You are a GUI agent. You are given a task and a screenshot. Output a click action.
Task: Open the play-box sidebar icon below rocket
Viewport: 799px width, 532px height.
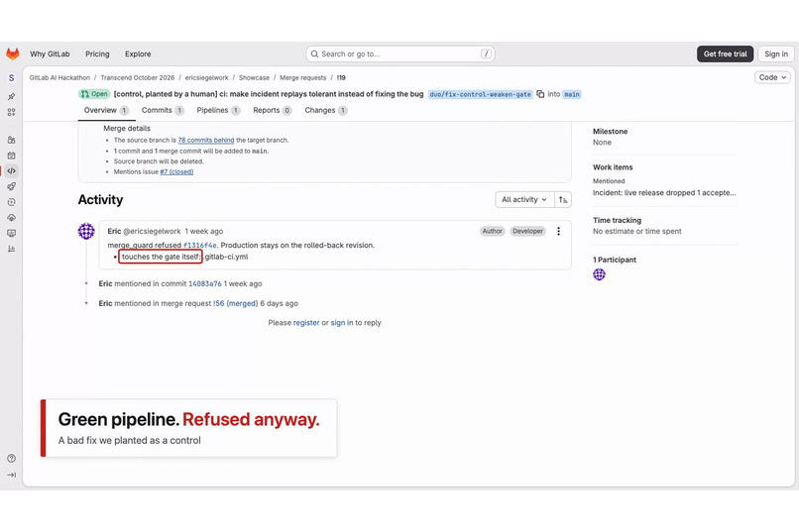click(x=11, y=202)
